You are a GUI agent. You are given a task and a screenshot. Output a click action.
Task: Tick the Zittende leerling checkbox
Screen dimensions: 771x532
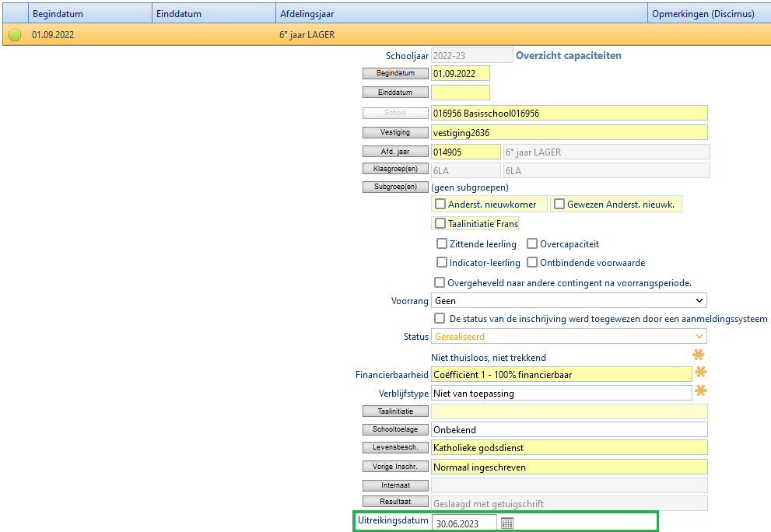coord(442,244)
